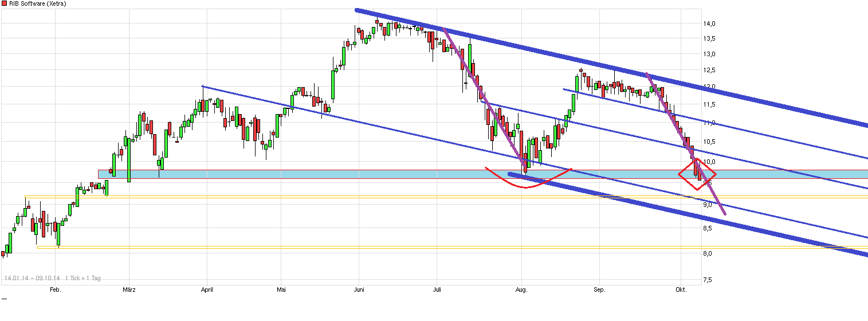Click the '8,0' price axis label
This screenshot has height=321, width=868.
pos(709,253)
